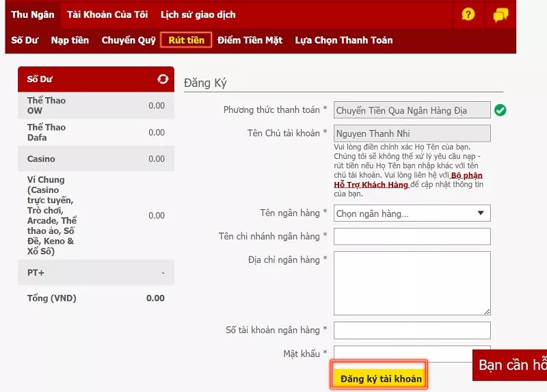Select the Số Dư submenu item

click(x=25, y=40)
